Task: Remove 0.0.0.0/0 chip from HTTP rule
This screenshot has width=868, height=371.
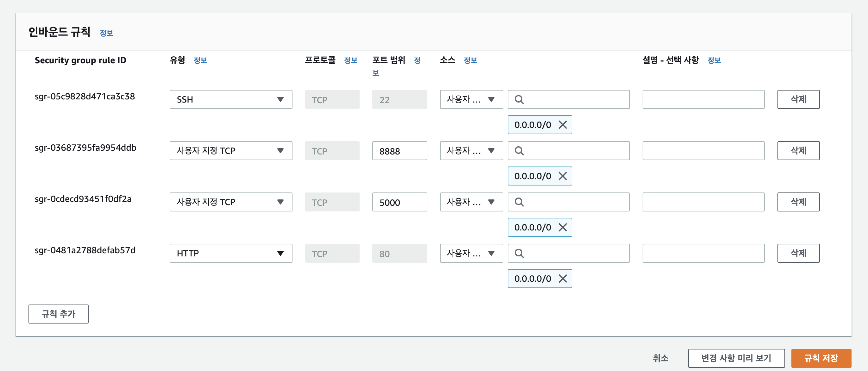Action: [x=563, y=278]
